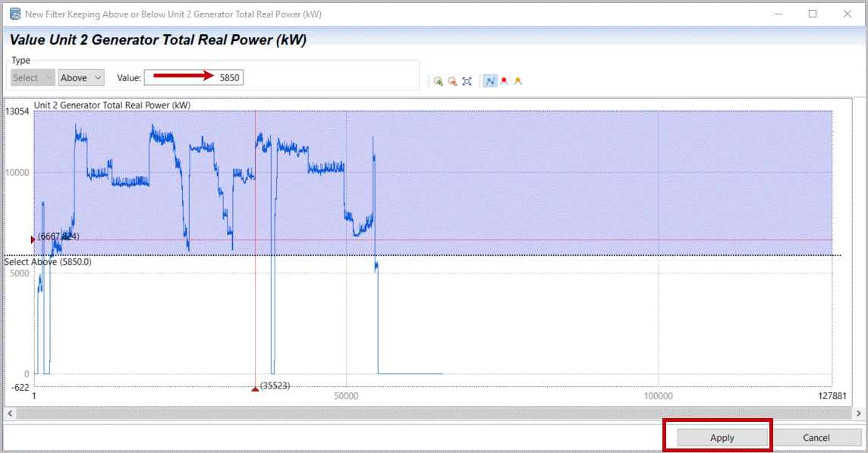Click the red marker pin icon

pos(504,81)
